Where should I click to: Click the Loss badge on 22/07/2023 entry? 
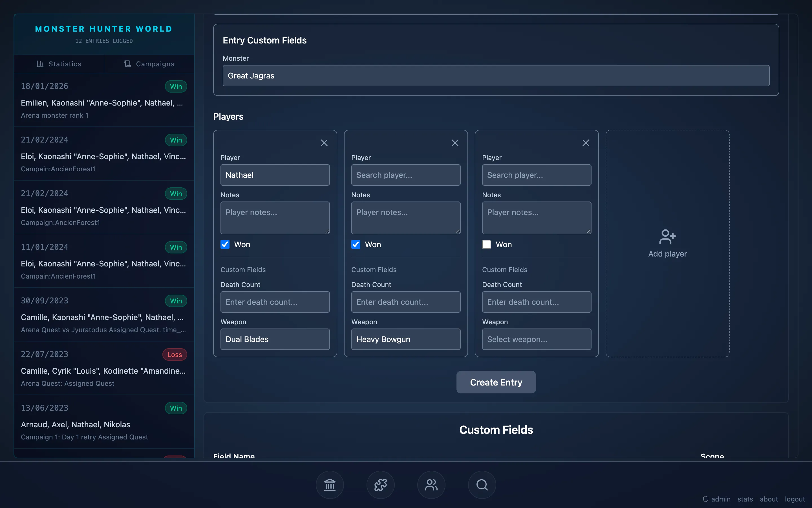pos(175,354)
